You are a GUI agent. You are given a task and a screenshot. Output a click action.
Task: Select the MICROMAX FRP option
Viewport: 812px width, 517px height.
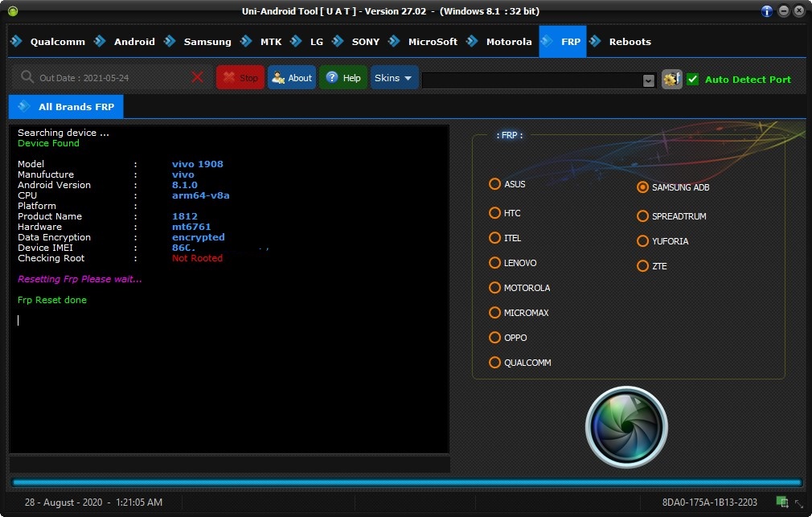click(519, 313)
